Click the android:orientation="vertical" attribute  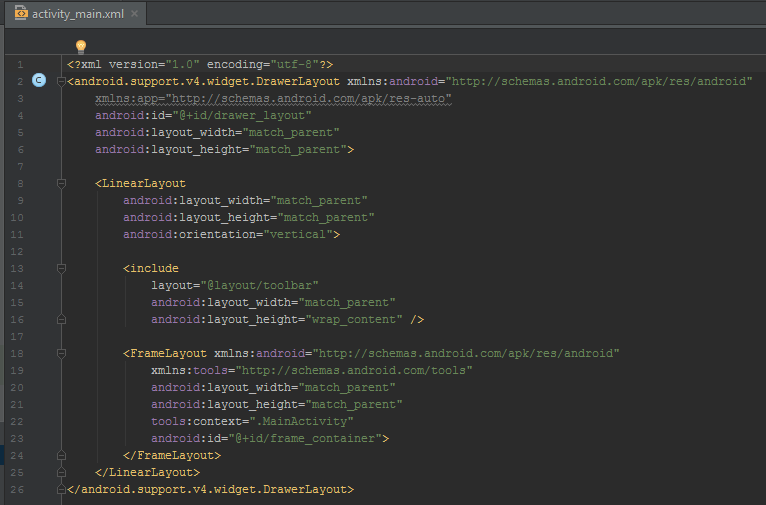pos(228,234)
